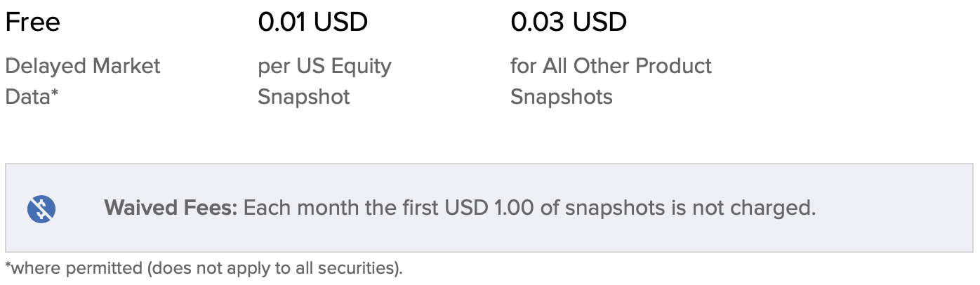The height and width of the screenshot is (285, 980).
Task: Click the crossed-out dollar Waived Fees icon
Action: click(41, 208)
